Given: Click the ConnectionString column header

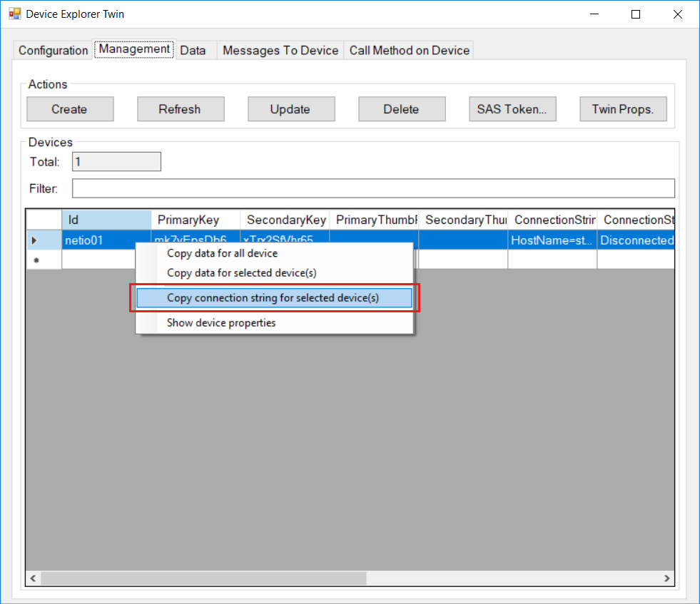Looking at the screenshot, I should tap(553, 220).
